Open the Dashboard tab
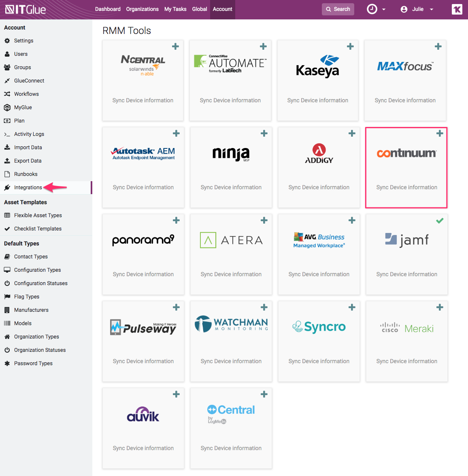 108,9
